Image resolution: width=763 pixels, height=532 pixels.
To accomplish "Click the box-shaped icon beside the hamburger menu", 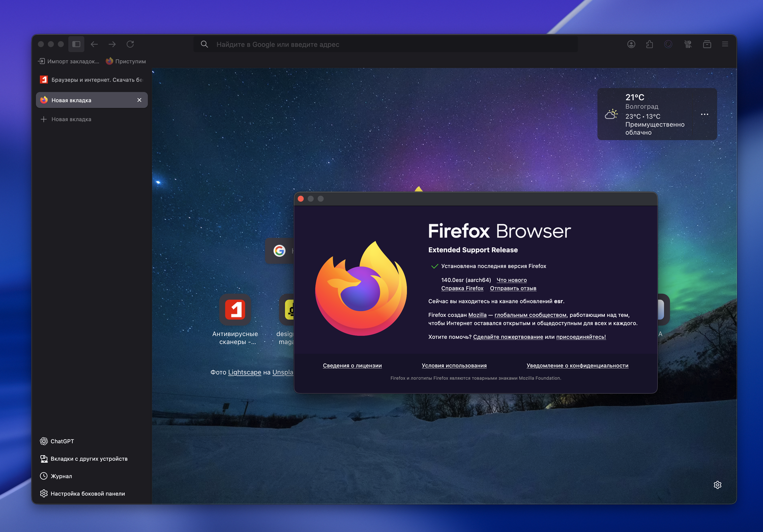I will point(707,44).
